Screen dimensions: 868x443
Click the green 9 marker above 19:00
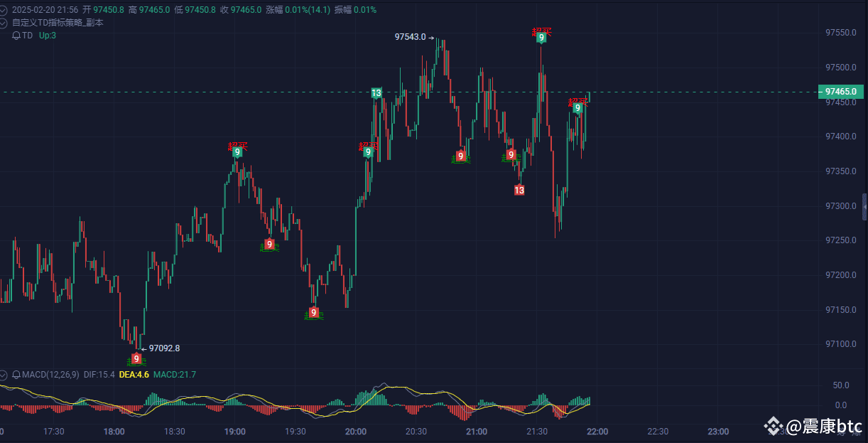pyautogui.click(x=237, y=151)
